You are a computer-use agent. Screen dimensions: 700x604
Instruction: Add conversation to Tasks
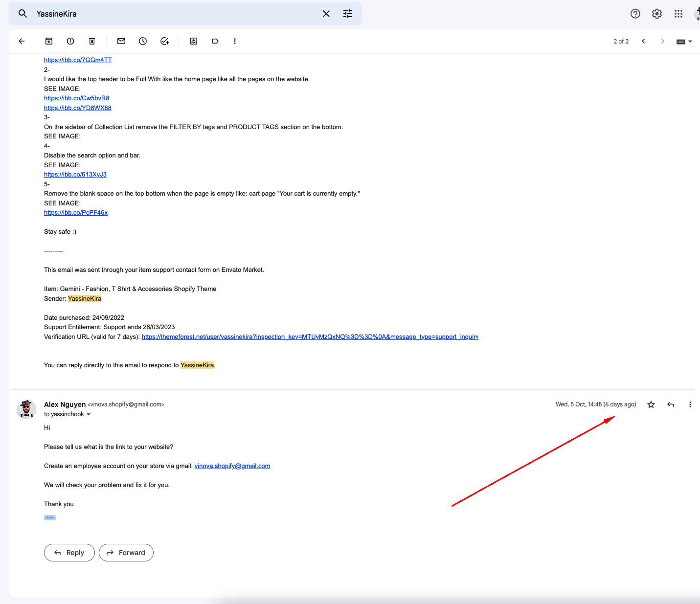coord(165,41)
